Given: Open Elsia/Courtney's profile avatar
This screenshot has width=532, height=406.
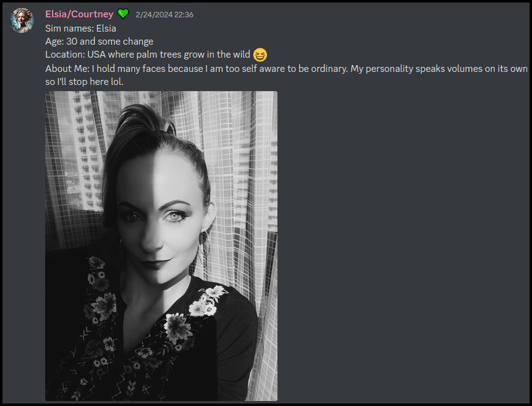Looking at the screenshot, I should (x=22, y=20).
